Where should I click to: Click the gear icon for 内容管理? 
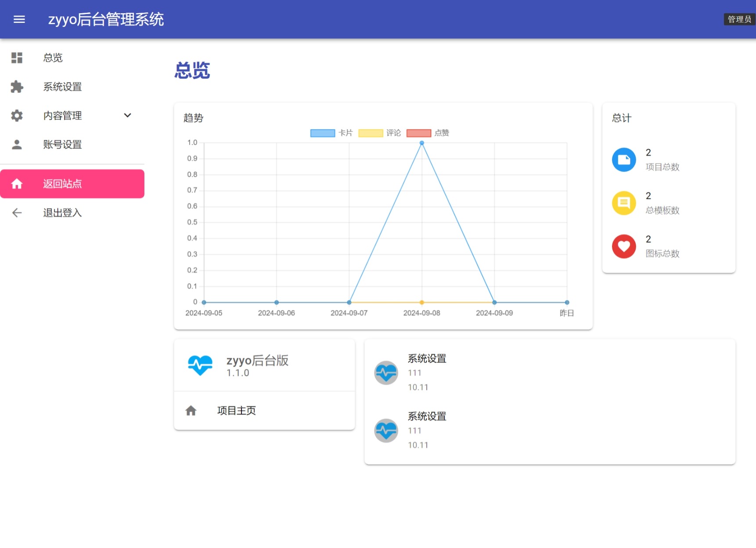coord(16,115)
